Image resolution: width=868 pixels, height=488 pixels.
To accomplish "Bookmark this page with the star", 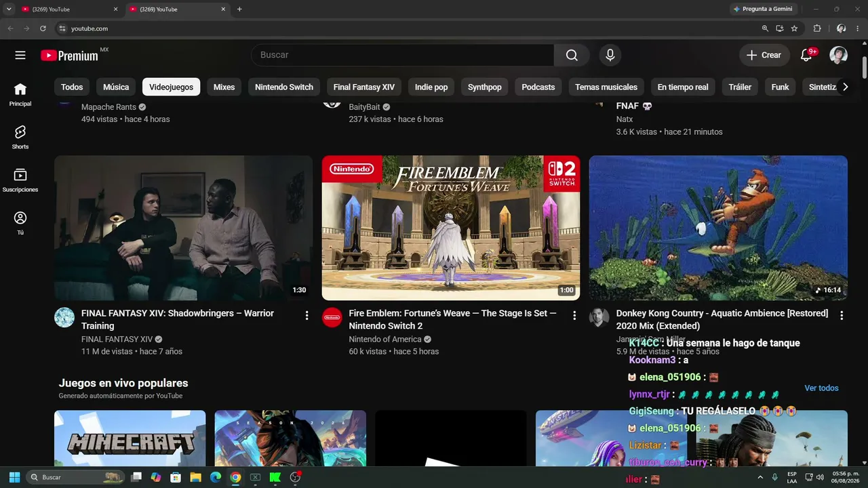I will pyautogui.click(x=794, y=28).
